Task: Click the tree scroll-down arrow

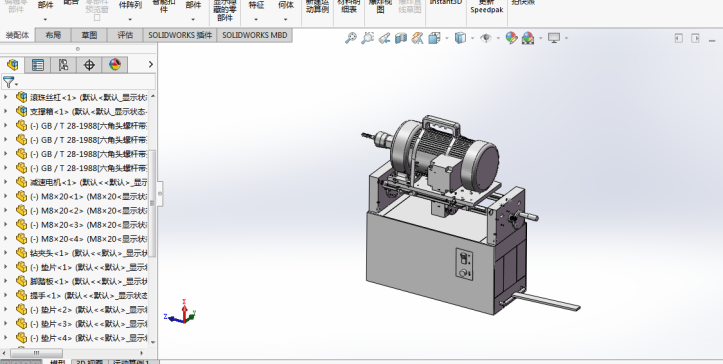Action: pyautogui.click(x=153, y=342)
